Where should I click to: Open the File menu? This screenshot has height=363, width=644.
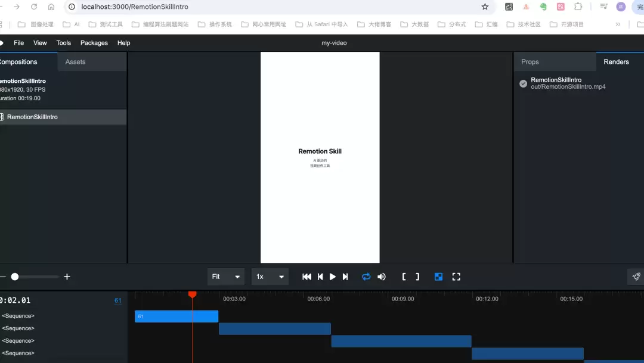[x=19, y=43]
